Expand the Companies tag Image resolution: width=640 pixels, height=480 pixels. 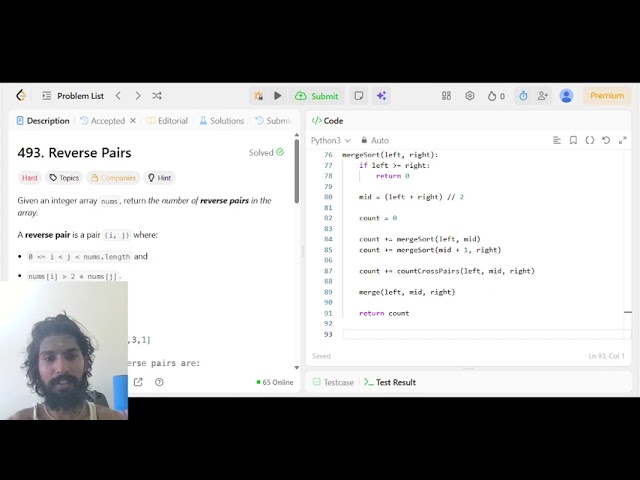pyautogui.click(x=113, y=178)
